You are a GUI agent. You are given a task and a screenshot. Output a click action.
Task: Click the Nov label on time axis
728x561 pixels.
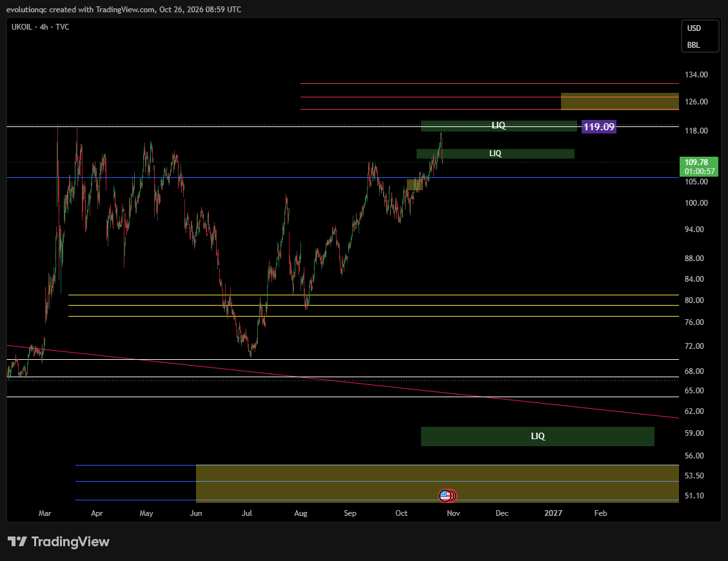point(453,513)
